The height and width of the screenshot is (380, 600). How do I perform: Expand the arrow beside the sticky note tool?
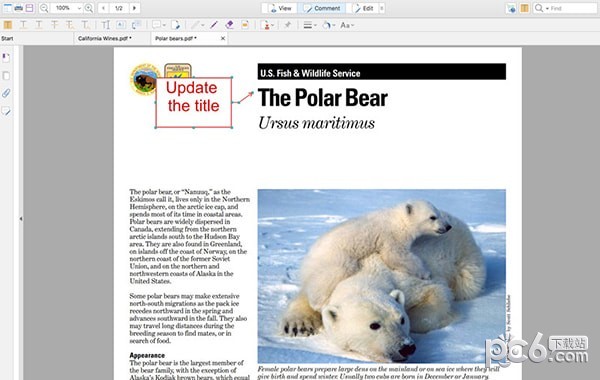click(x=164, y=26)
